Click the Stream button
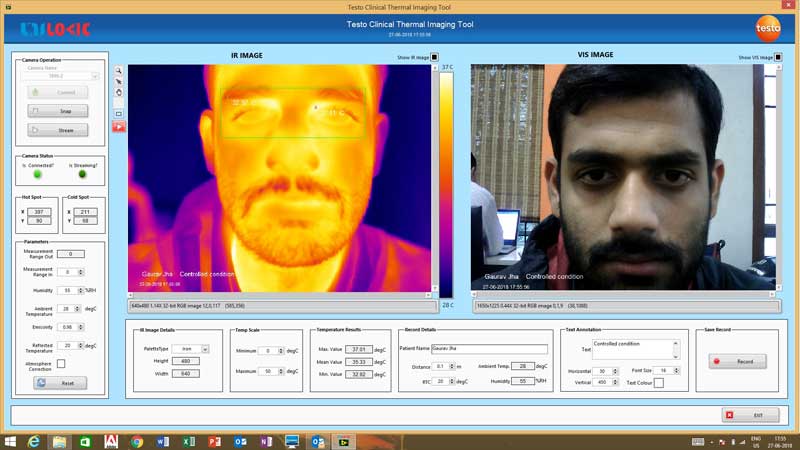Image resolution: width=800 pixels, height=450 pixels. click(x=58, y=130)
